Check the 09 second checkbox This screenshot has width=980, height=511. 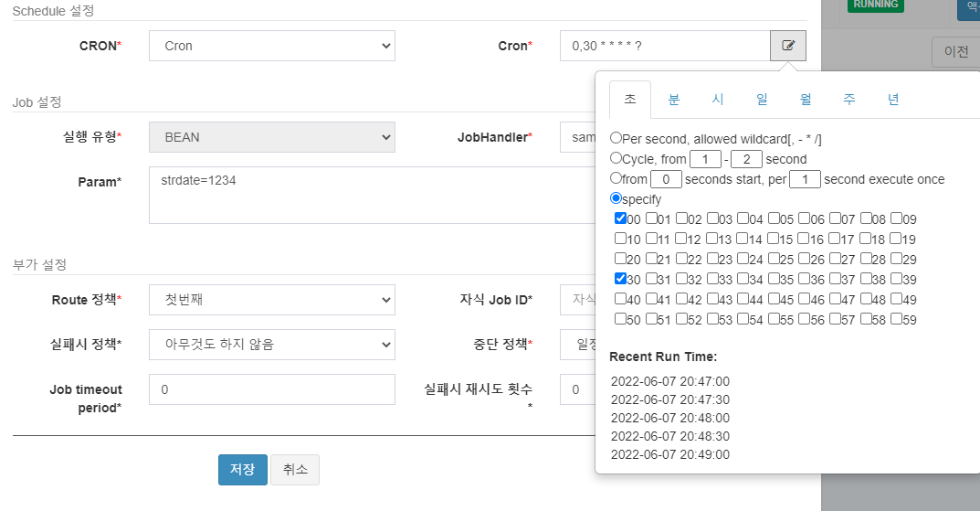pos(896,218)
